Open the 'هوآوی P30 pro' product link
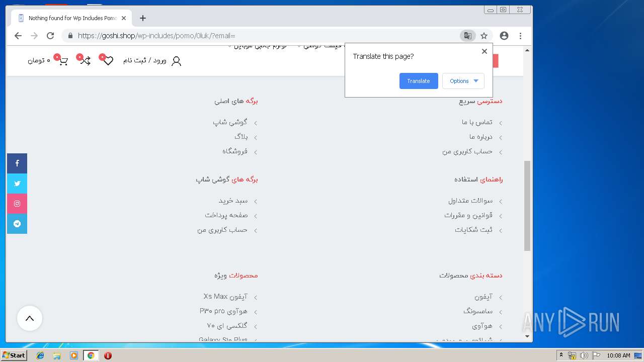This screenshot has width=644, height=362. 223,311
